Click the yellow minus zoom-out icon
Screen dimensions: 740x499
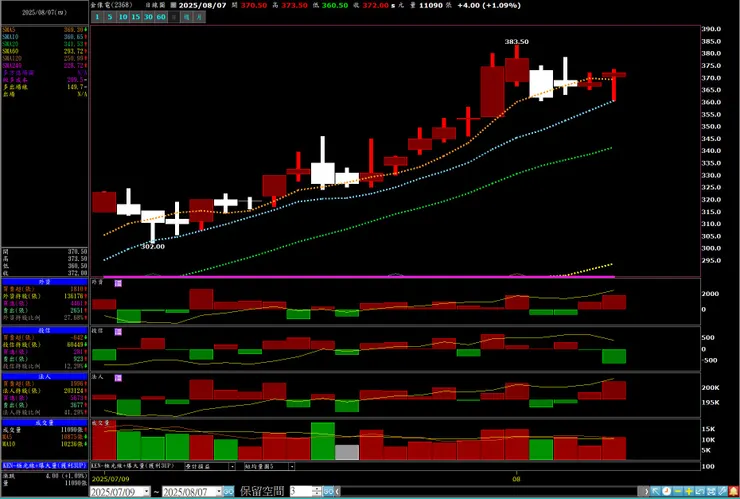(678, 491)
